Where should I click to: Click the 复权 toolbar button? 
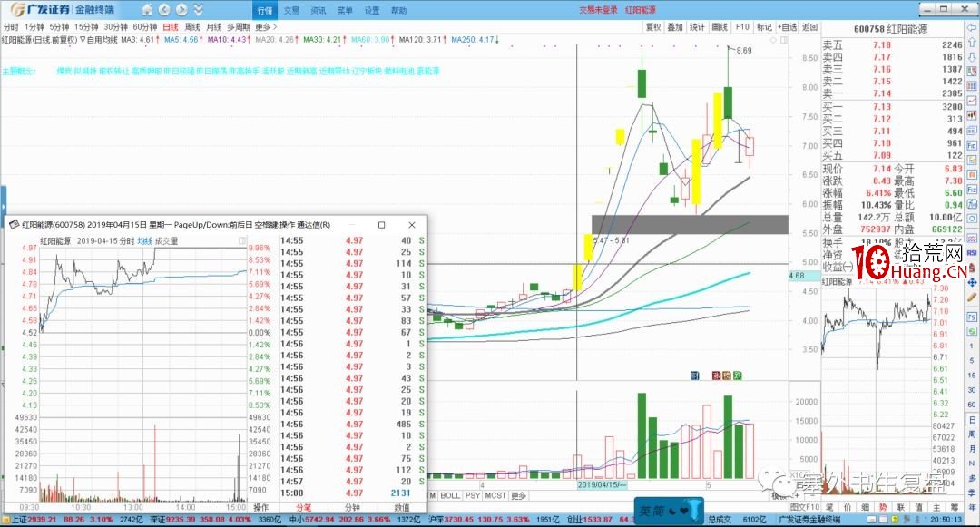click(x=653, y=27)
